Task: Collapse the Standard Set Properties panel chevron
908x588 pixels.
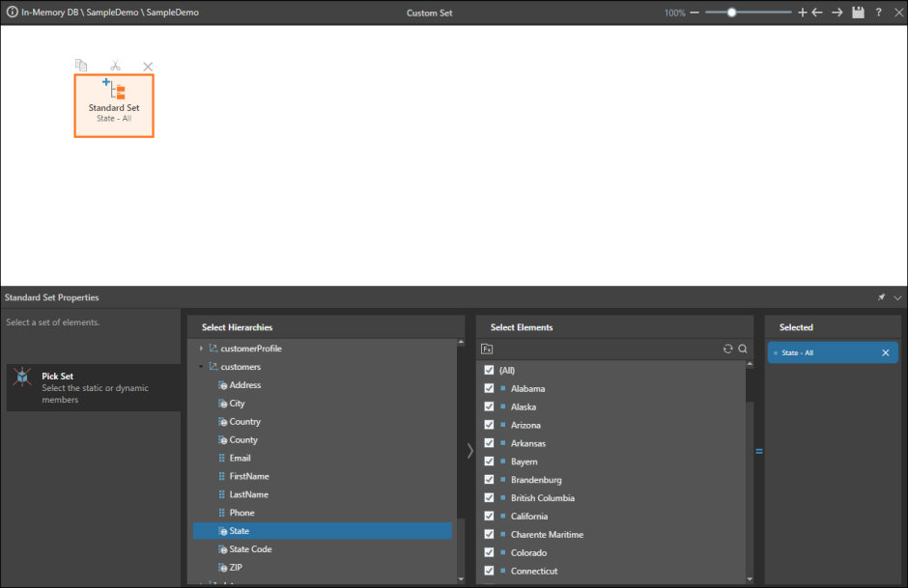Action: (x=896, y=297)
